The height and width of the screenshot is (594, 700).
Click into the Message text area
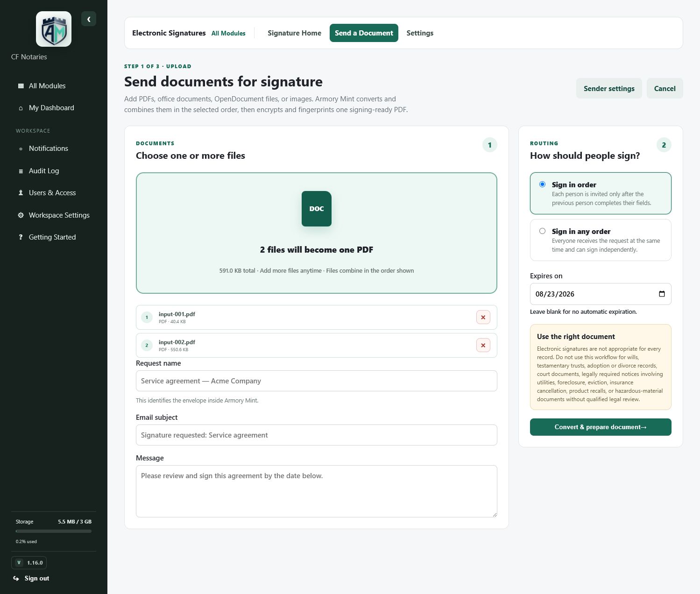coord(317,491)
